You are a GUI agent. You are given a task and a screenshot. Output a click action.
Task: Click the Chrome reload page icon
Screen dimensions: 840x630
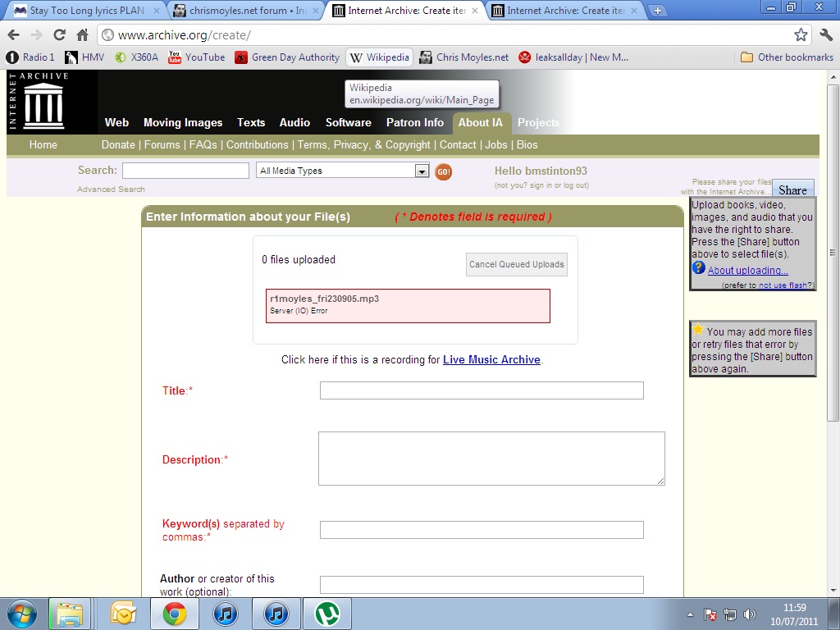click(x=59, y=34)
